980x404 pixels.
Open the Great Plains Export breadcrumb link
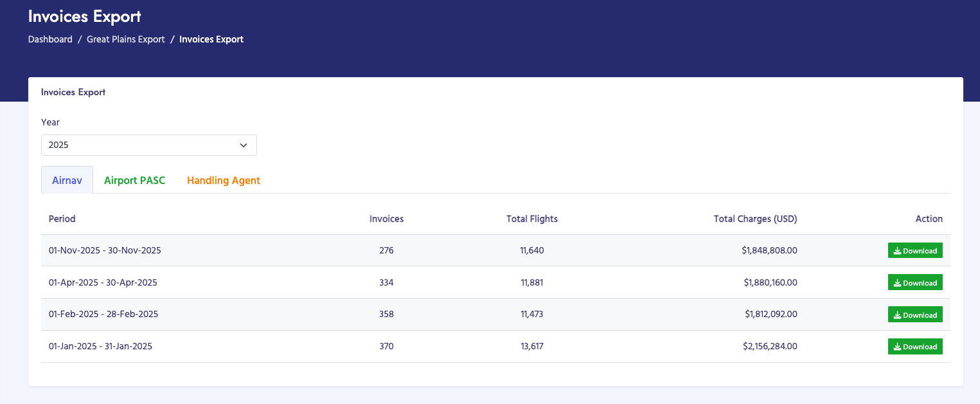125,39
